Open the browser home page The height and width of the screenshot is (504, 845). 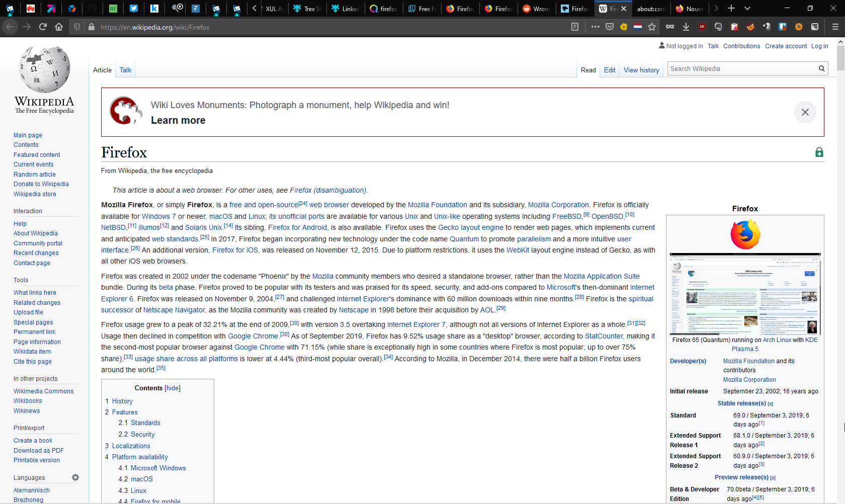59,27
